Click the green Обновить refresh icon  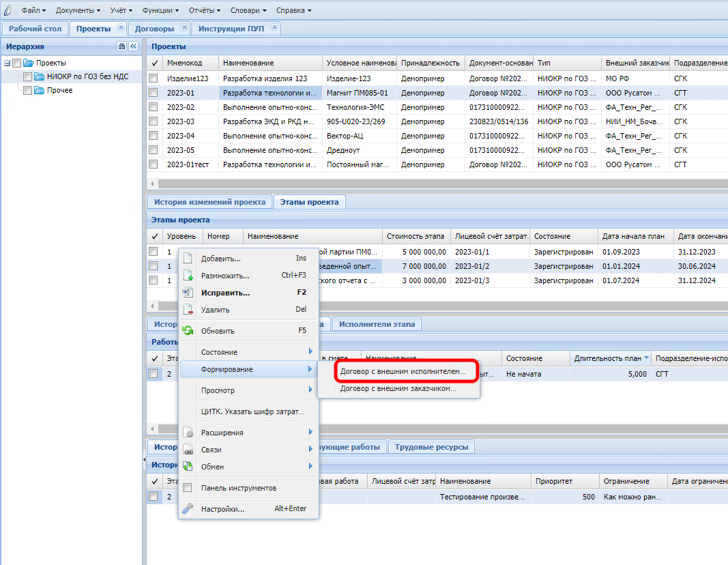click(188, 331)
